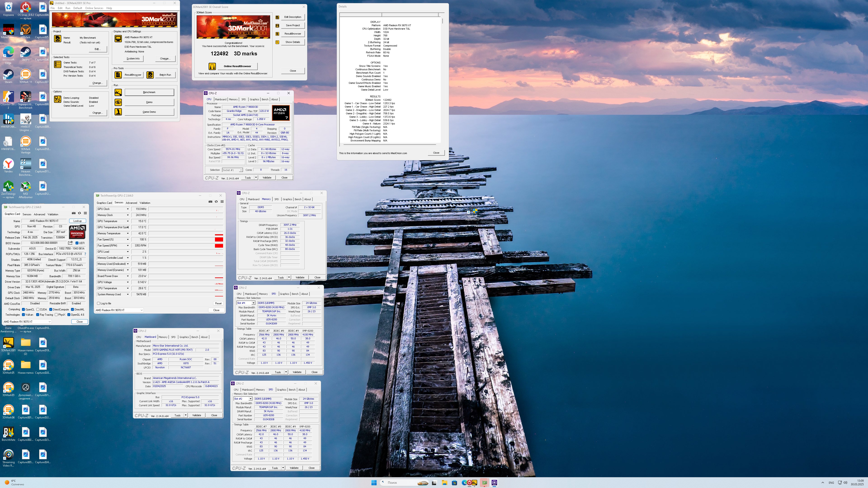This screenshot has width=868, height=488.
Task: Toggle the DirectML checkbox
Action: [x=72, y=309]
